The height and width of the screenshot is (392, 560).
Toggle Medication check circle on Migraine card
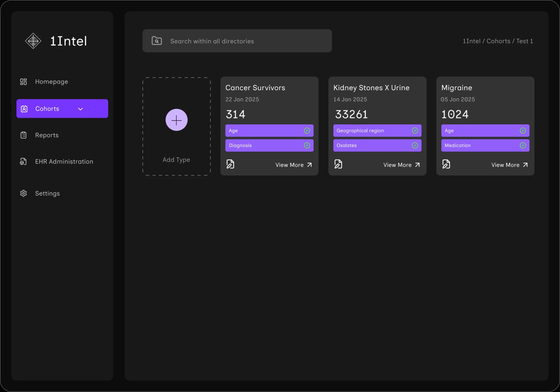tap(523, 145)
